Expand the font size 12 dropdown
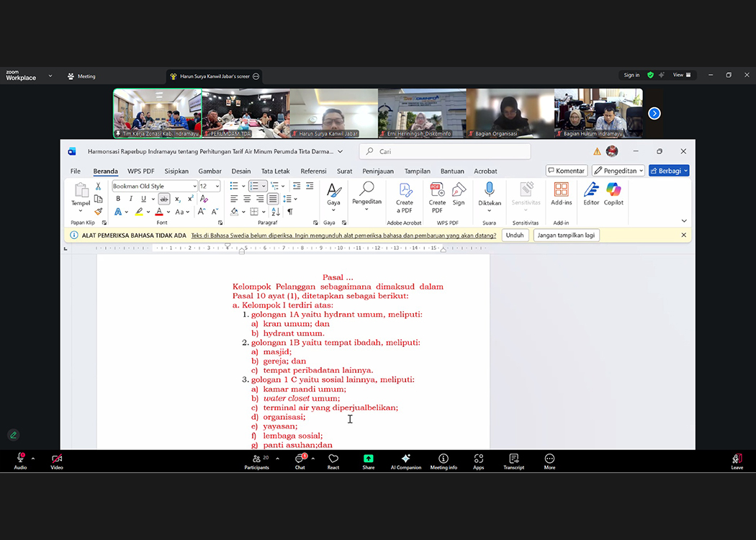 pyautogui.click(x=217, y=186)
